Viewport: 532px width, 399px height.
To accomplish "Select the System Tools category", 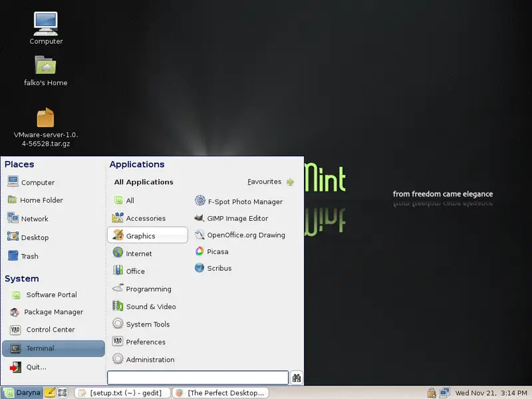I will point(148,324).
